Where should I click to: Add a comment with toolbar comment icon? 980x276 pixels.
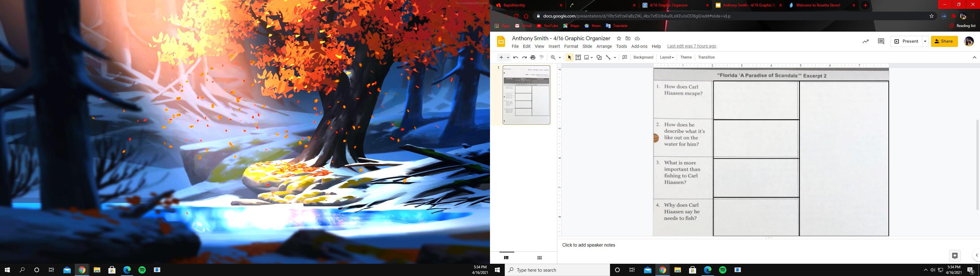[625, 58]
